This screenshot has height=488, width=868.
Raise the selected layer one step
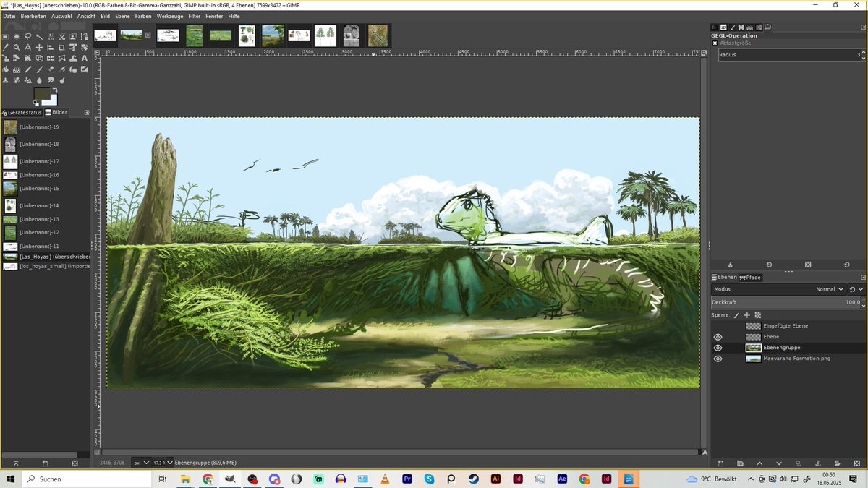pos(759,463)
